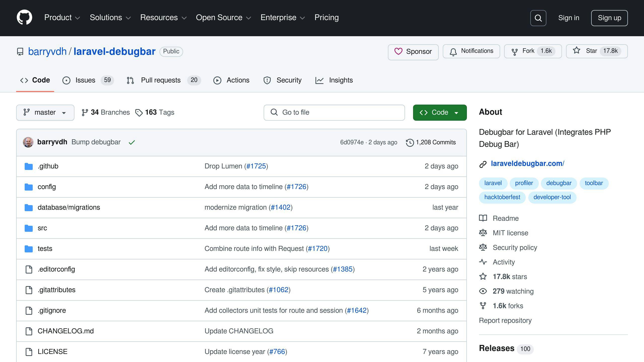Open commit history via the clock icon
Screen dimensions: 644x362
click(x=410, y=142)
